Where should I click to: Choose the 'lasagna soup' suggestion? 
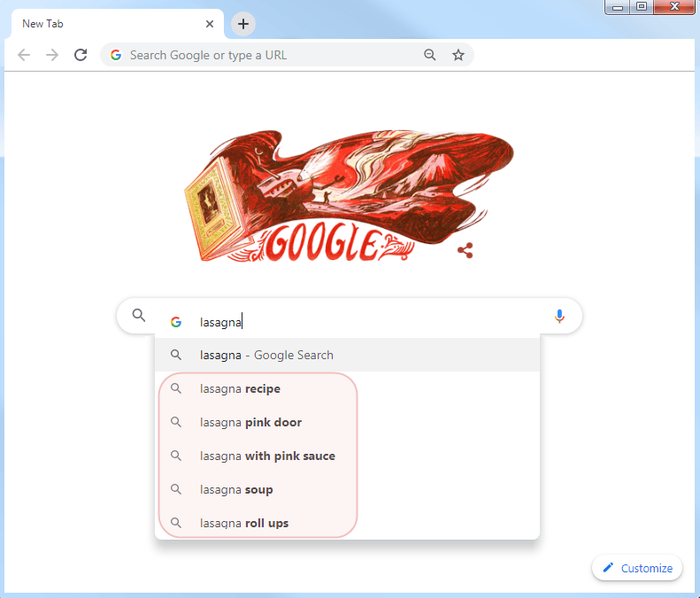pyautogui.click(x=347, y=489)
